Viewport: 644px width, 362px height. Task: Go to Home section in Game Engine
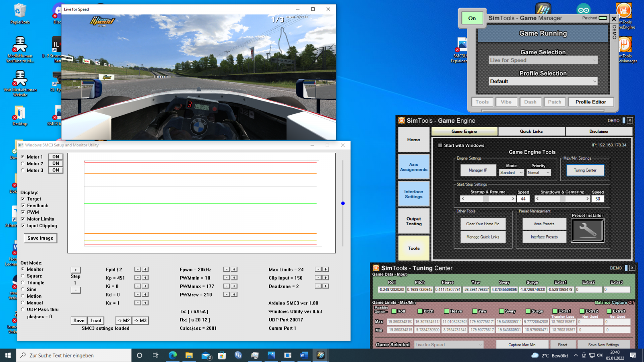[x=414, y=140]
